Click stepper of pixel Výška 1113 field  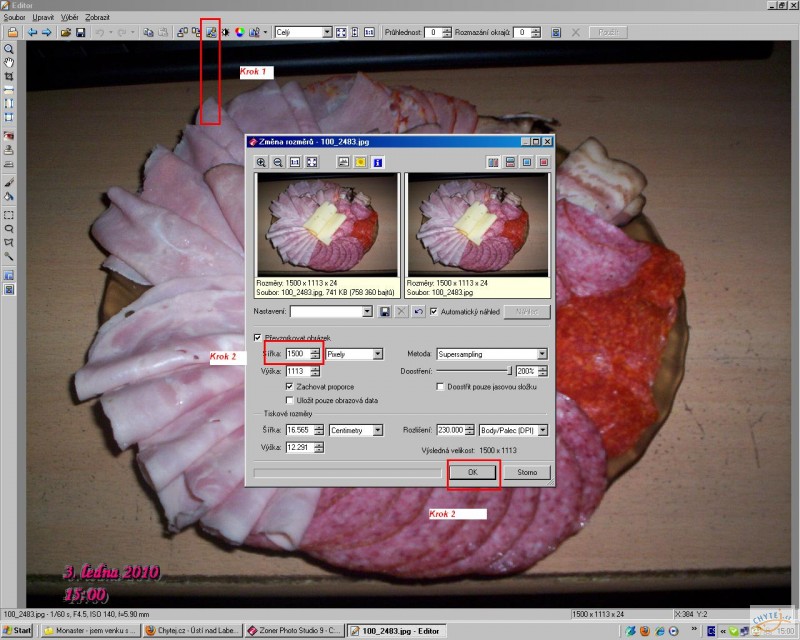(315, 371)
